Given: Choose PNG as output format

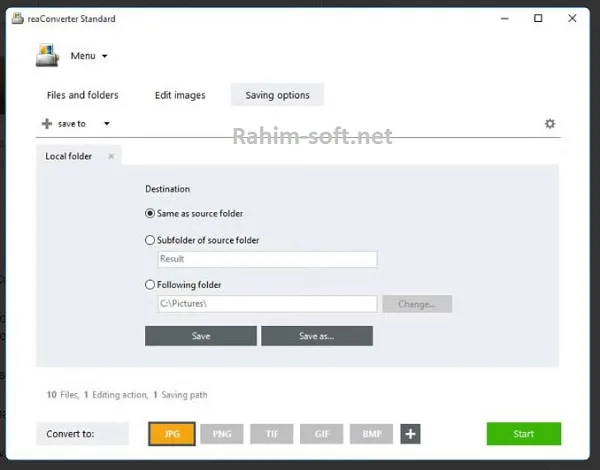Looking at the screenshot, I should point(222,434).
